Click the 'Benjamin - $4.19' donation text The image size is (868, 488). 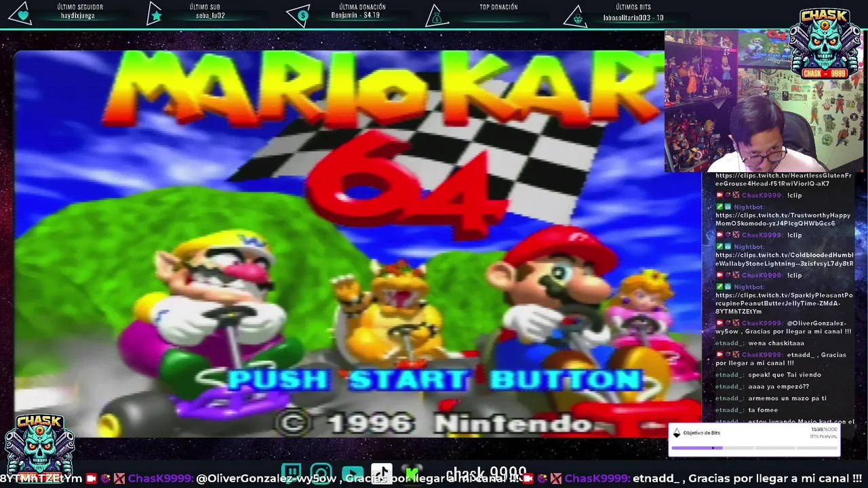[355, 15]
